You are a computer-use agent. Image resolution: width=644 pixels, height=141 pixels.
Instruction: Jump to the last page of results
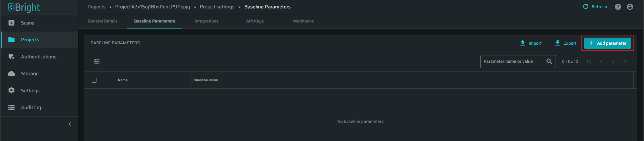[x=625, y=61]
